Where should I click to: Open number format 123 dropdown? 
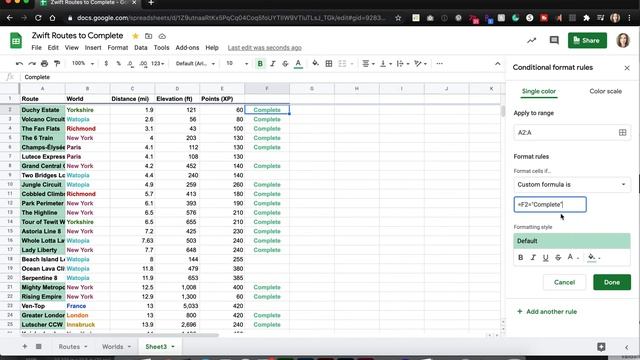(x=158, y=64)
